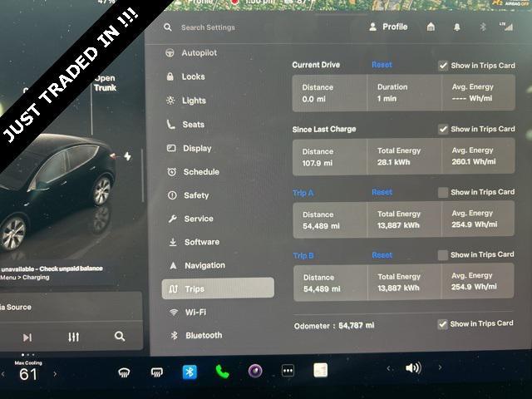The width and height of the screenshot is (532, 399).
Task: Open Bluetooth settings in sidebar
Action: tap(196, 336)
